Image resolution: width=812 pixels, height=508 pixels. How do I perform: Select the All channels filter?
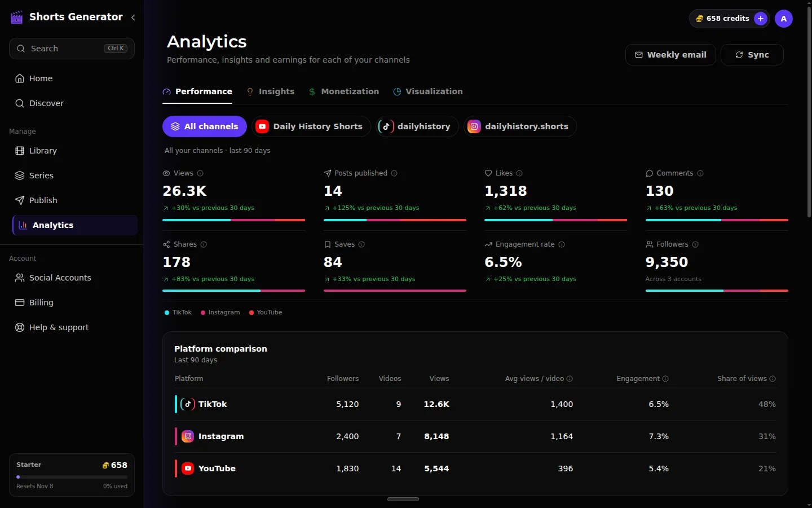(x=205, y=126)
